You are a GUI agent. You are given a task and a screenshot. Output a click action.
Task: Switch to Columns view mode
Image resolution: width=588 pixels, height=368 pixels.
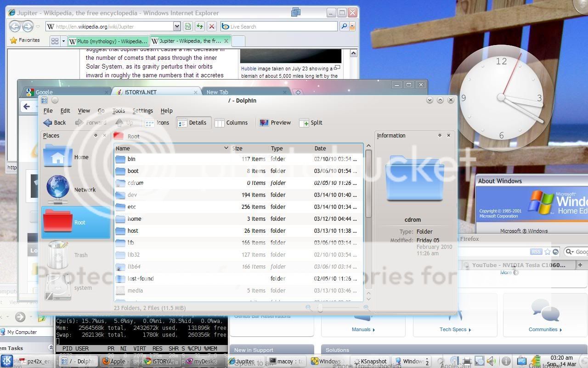232,123
